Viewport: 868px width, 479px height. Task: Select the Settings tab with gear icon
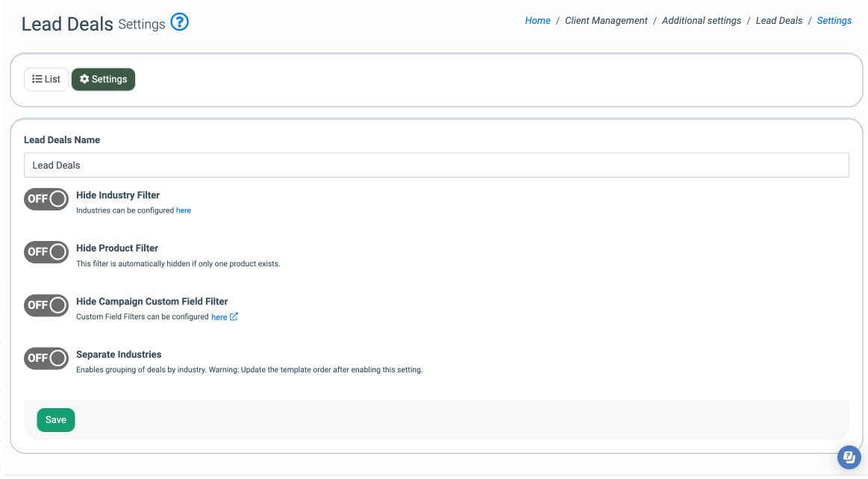(x=103, y=79)
